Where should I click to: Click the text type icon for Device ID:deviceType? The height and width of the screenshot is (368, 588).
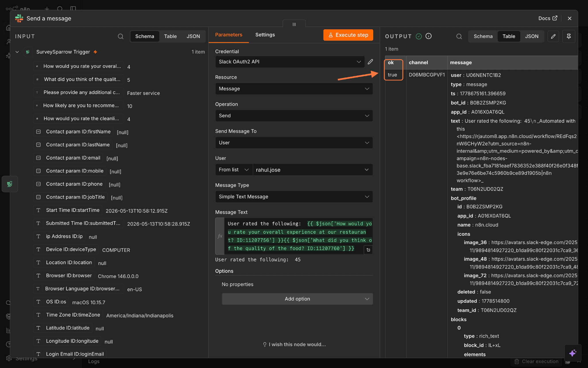(x=38, y=249)
